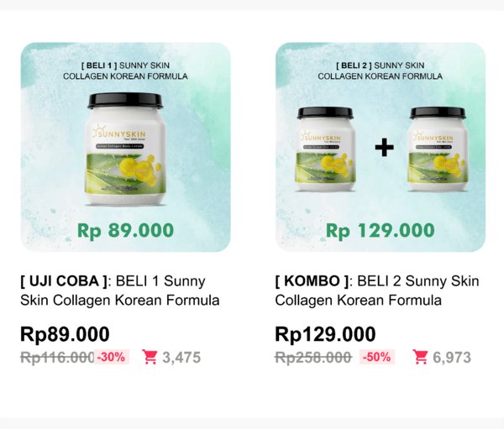
Task: Select the -50% discount badge
Action: (x=377, y=357)
